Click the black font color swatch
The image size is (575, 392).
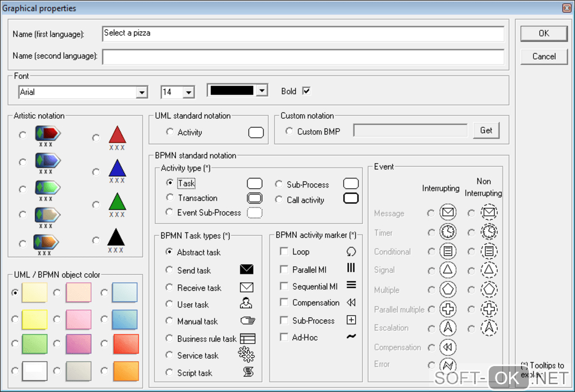pos(232,90)
